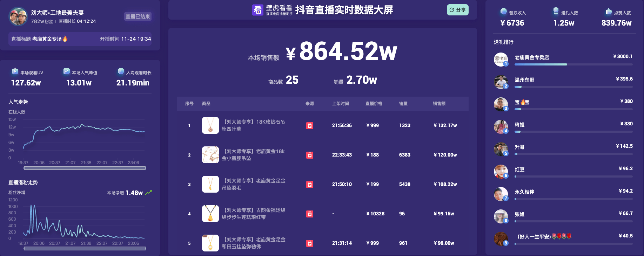Click 老庙黄金专卖店 gift progress bar
644x256 pixels.
pyautogui.click(x=573, y=64)
